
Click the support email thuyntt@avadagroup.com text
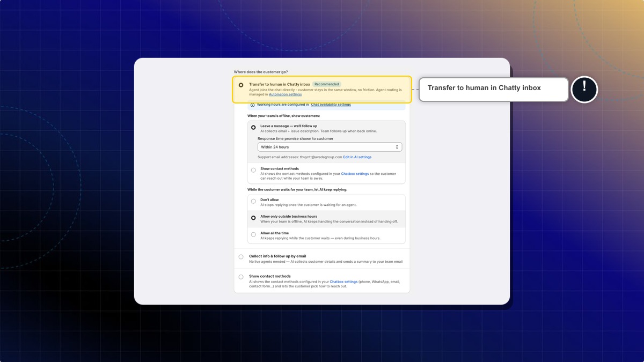click(x=321, y=157)
